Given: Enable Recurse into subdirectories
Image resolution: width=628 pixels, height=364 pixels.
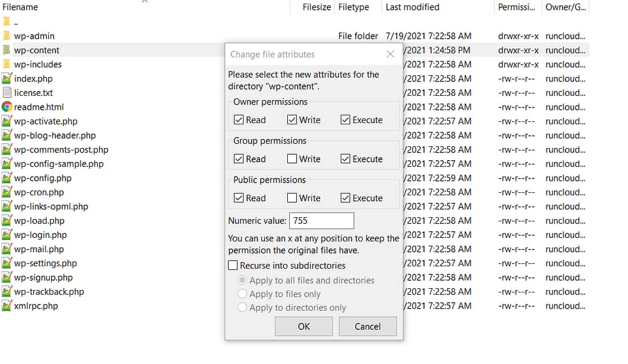Looking at the screenshot, I should click(233, 265).
